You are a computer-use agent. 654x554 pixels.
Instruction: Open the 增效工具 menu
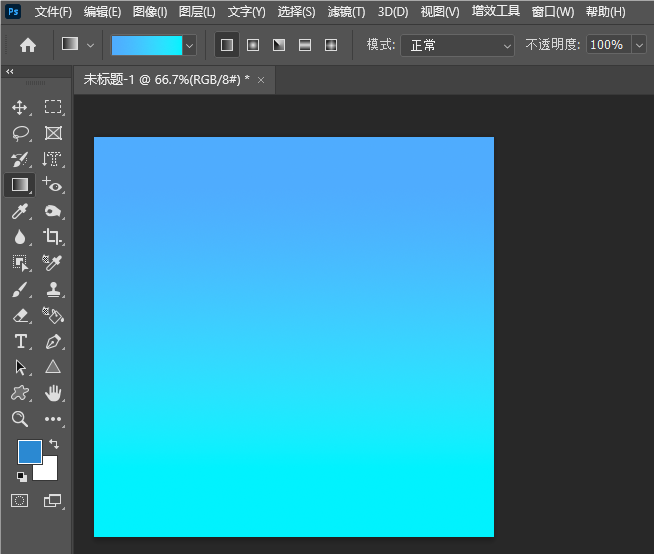click(496, 11)
